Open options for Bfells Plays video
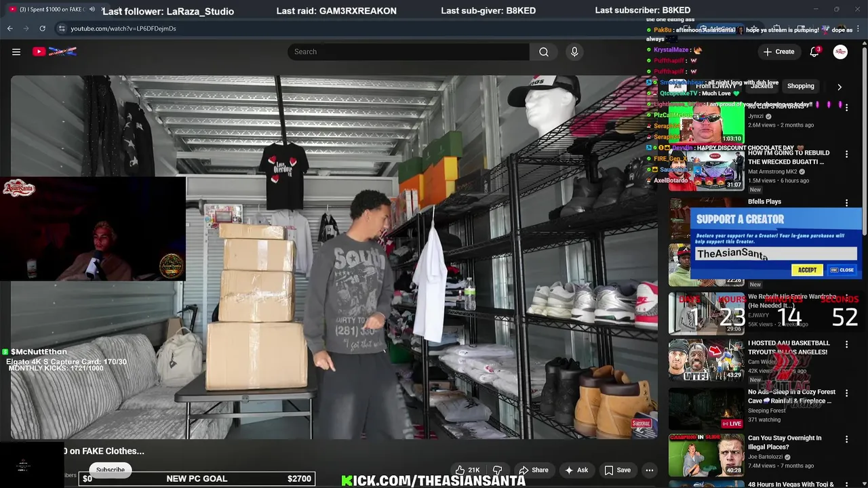The image size is (868, 488). (x=846, y=203)
